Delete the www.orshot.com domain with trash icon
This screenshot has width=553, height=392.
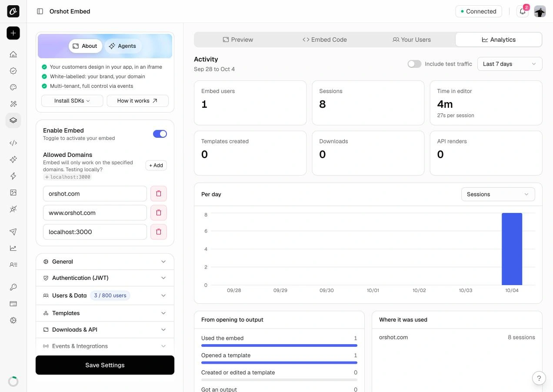pyautogui.click(x=159, y=213)
